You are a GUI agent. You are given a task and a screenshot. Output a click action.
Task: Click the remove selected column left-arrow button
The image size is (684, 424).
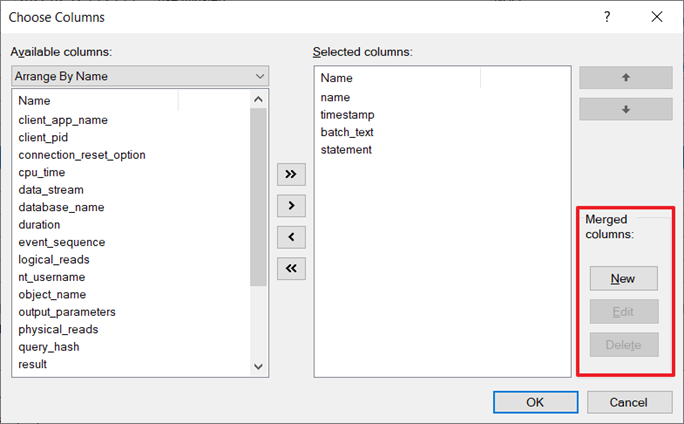pyautogui.click(x=290, y=237)
